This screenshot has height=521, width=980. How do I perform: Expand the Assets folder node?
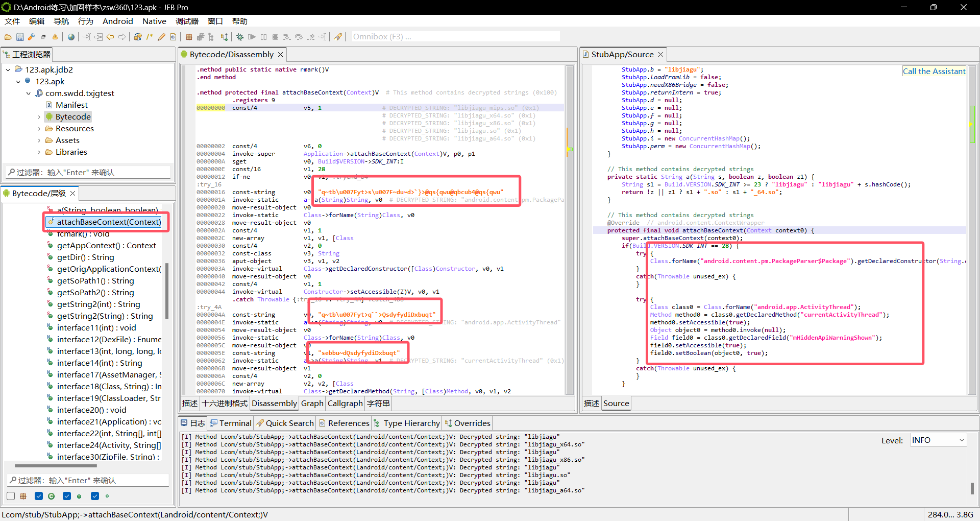point(39,140)
